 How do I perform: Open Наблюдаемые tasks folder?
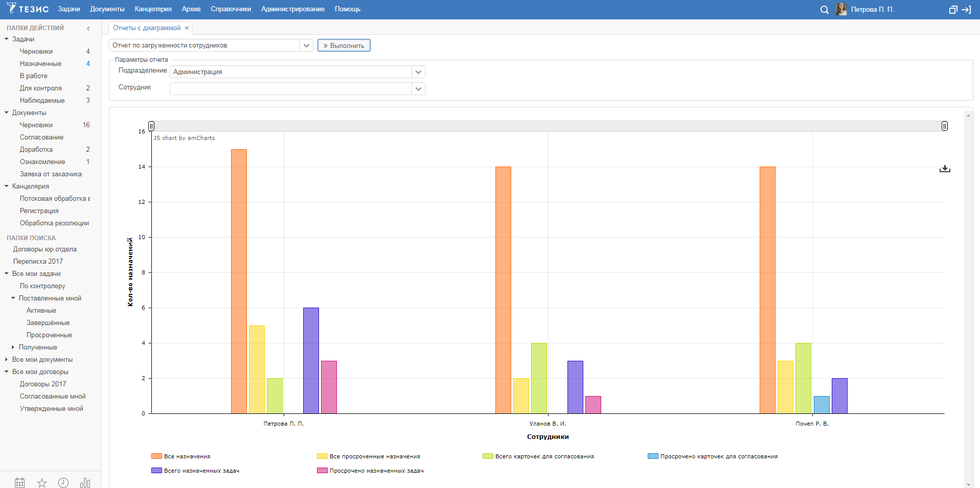tap(42, 100)
